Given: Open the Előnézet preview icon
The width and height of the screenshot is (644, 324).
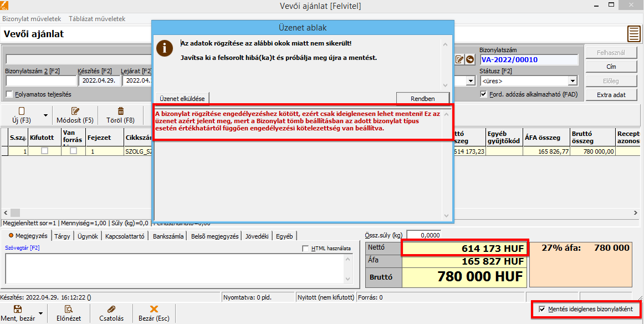Looking at the screenshot, I should pyautogui.click(x=69, y=309).
